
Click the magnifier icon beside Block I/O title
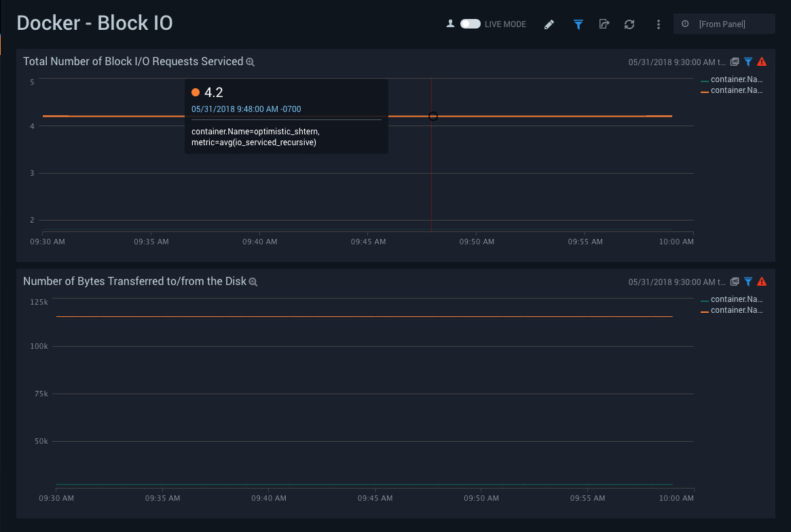coord(251,62)
